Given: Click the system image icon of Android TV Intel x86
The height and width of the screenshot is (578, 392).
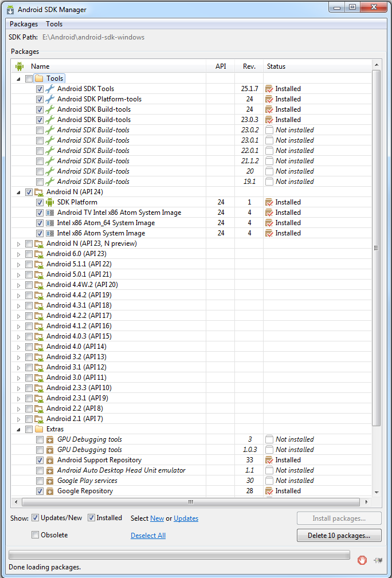Looking at the screenshot, I should pyautogui.click(x=50, y=213).
